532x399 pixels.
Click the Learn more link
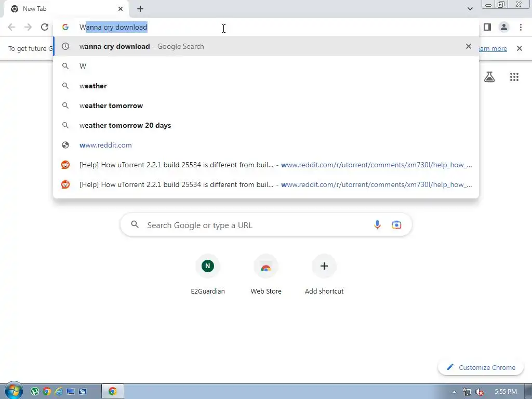click(493, 48)
